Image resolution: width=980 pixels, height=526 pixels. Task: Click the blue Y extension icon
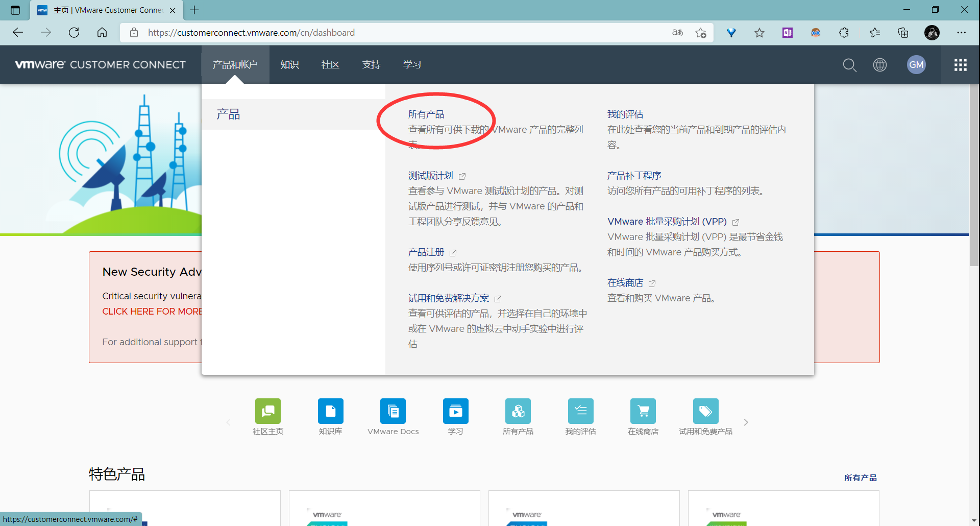(731, 33)
